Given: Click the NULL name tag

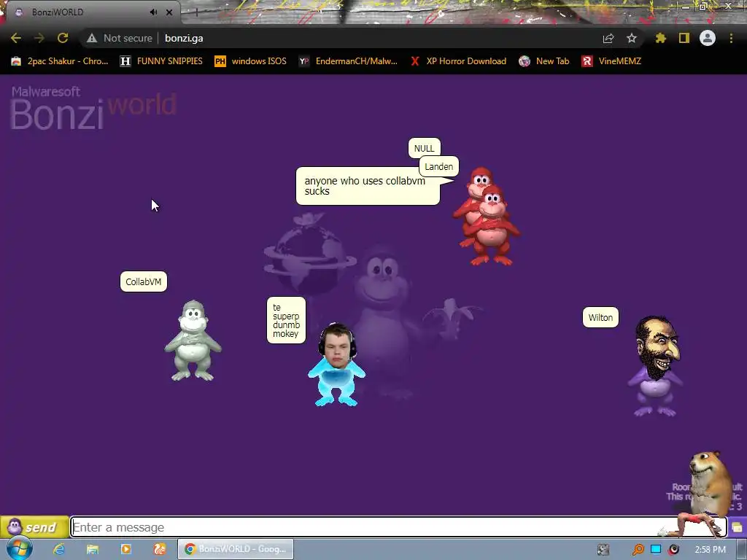Looking at the screenshot, I should (x=424, y=148).
